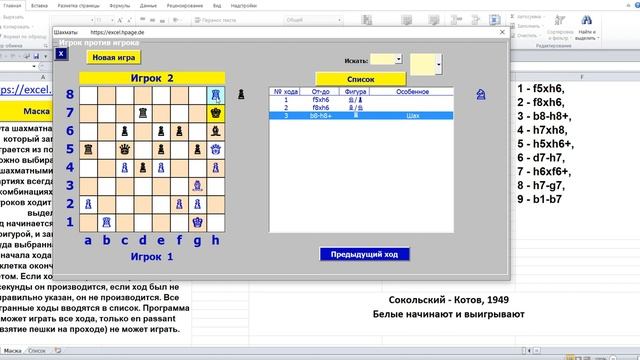Click the yellow Маска cell in worksheet
Viewport: 640px width, 360px height.
click(x=26, y=111)
